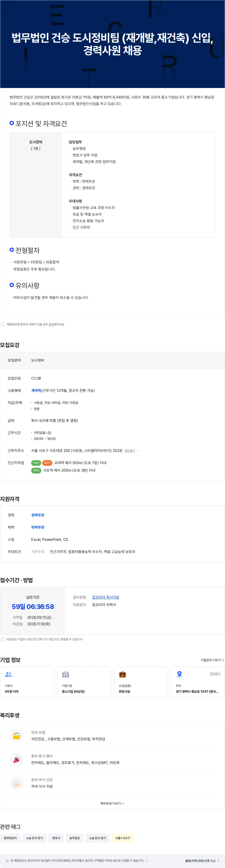Click 전자소송 활용 가능자
225x868 pixels.
tap(88, 221)
